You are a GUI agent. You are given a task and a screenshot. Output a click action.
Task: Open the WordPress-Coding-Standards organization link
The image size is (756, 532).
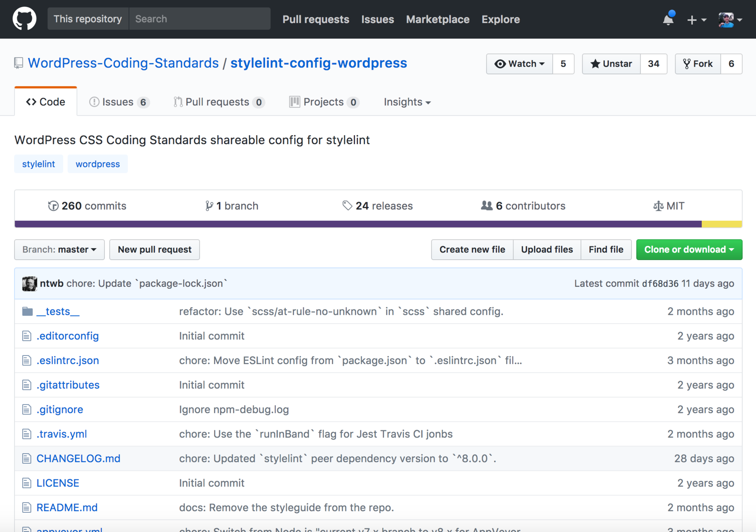point(123,63)
